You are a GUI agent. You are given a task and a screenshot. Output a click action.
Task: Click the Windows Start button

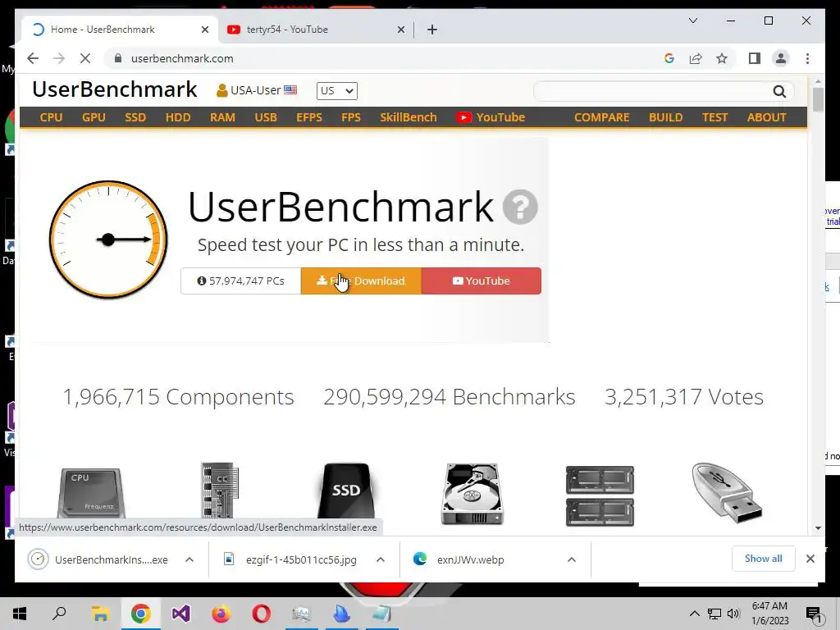(x=20, y=614)
